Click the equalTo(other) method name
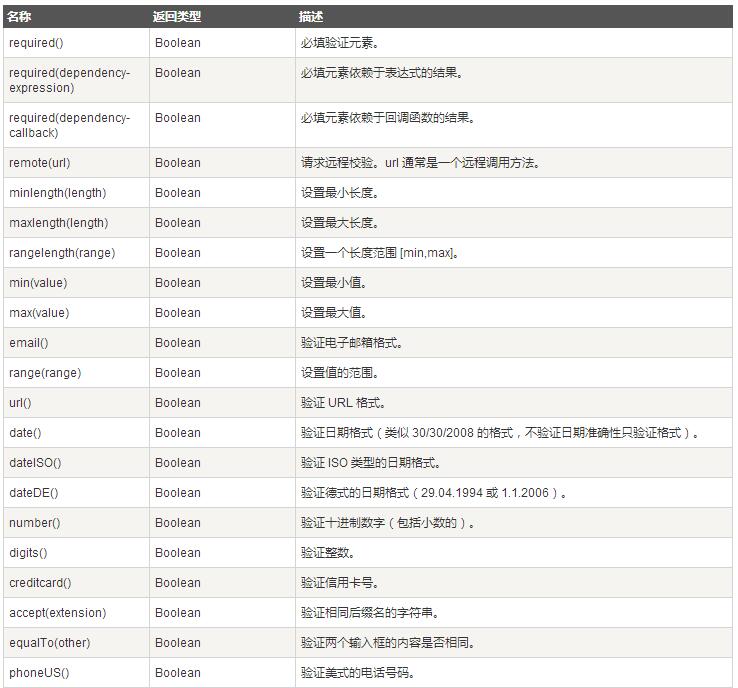The width and height of the screenshot is (738, 688). click(x=49, y=643)
